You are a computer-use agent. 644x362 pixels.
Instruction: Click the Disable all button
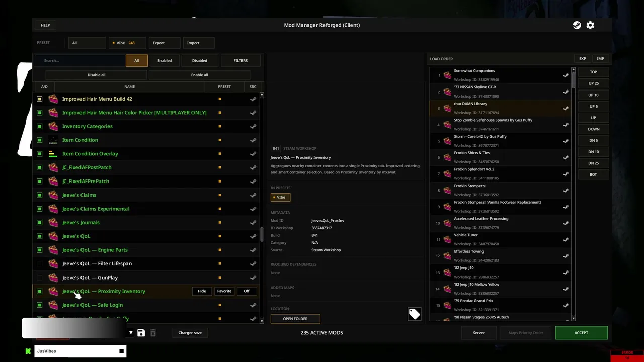tap(96, 75)
